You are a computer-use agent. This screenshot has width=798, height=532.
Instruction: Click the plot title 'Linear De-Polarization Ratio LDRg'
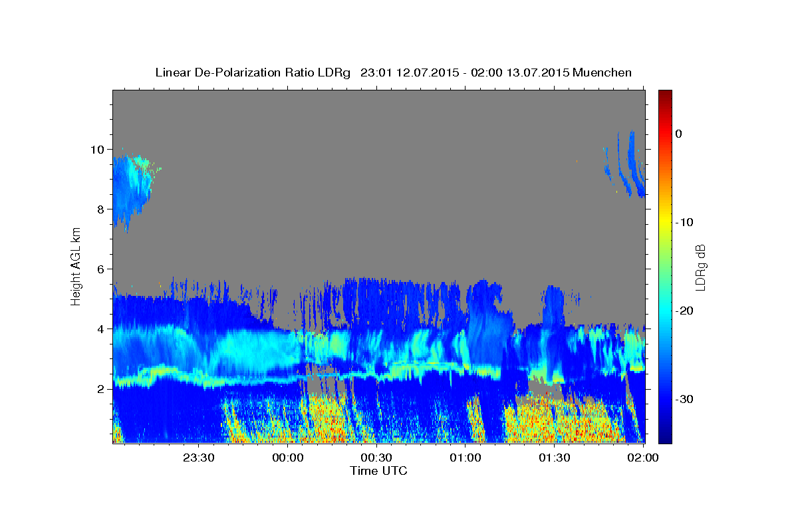click(253, 72)
